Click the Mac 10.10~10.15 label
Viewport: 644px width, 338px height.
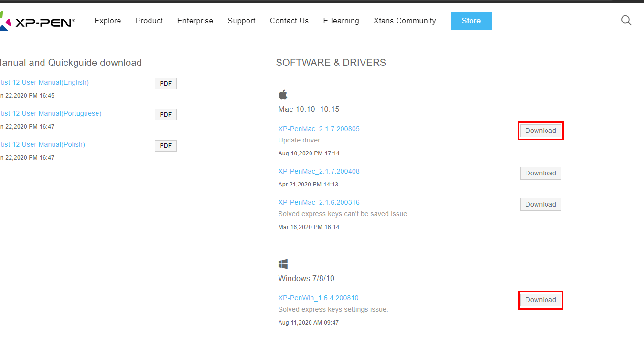click(x=309, y=109)
